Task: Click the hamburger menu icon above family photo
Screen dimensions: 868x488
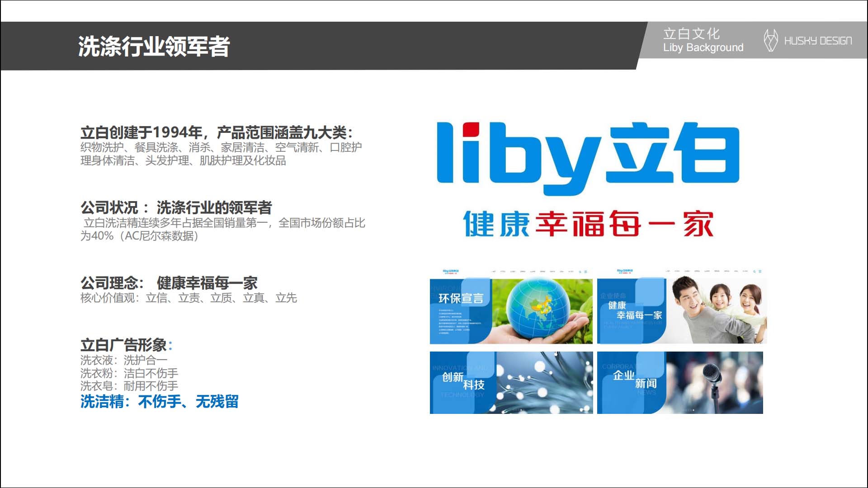Action: point(760,272)
